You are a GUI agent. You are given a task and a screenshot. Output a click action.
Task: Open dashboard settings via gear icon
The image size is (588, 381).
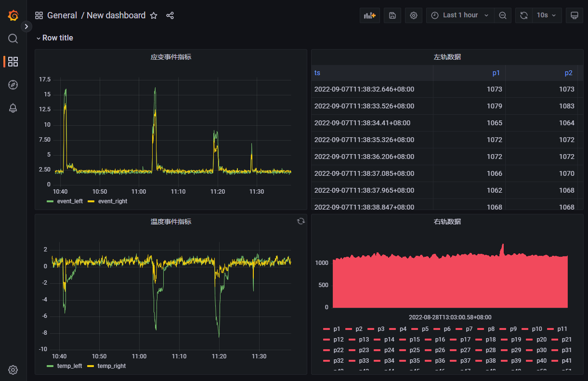(413, 15)
